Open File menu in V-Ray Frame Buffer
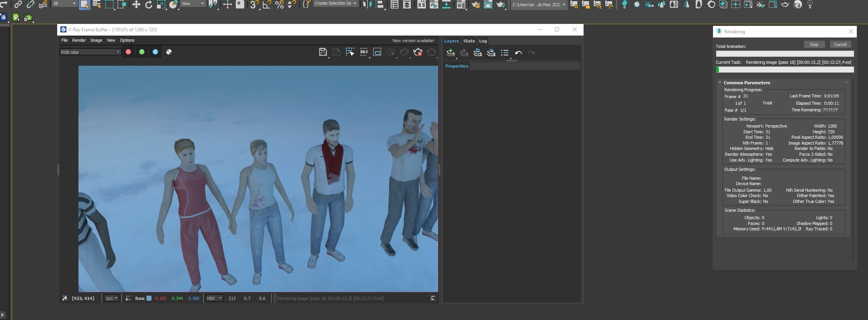Screen dimensions: 868x320 coord(65,40)
